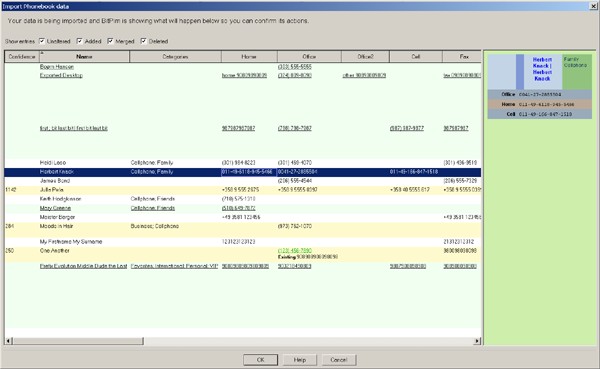Select the Keith Hodgkinson entry
This screenshot has width=600, height=369.
60,199
